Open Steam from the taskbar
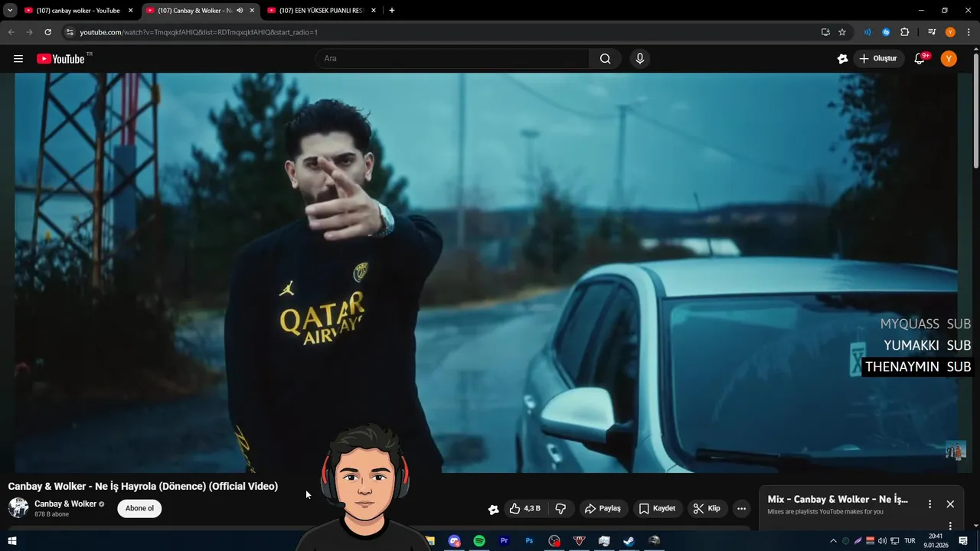This screenshot has height=551, width=980. click(x=629, y=541)
